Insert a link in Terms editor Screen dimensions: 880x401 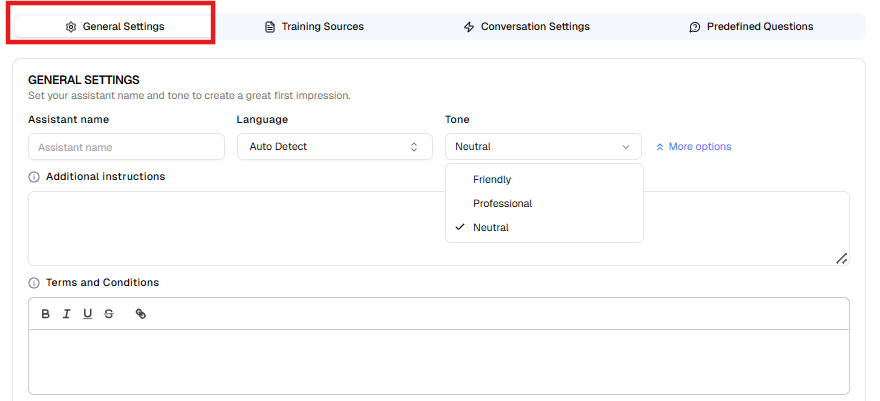141,314
